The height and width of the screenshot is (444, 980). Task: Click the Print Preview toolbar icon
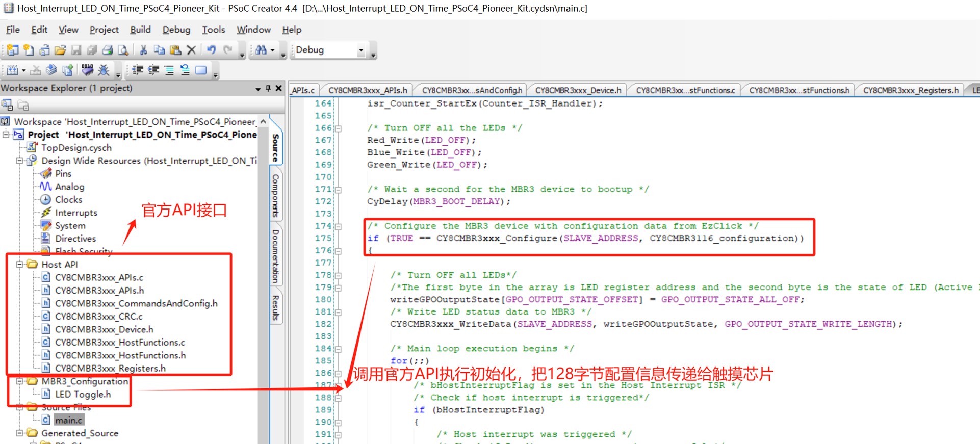point(123,50)
